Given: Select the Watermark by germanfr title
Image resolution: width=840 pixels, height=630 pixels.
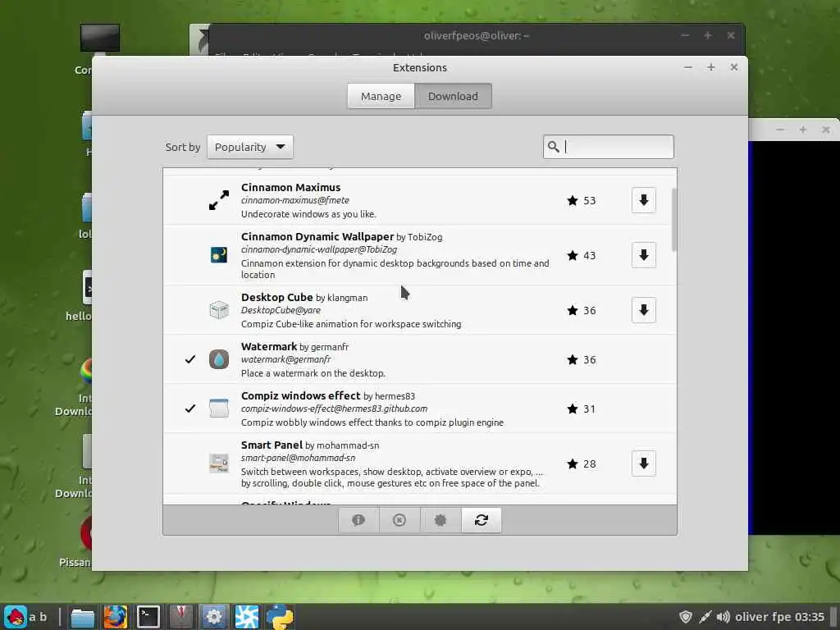Looking at the screenshot, I should (x=294, y=347).
